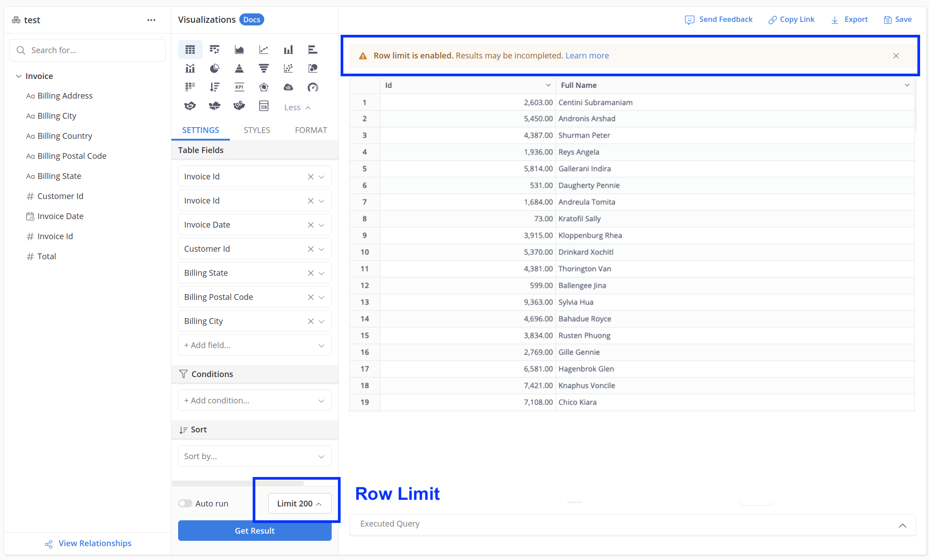The height and width of the screenshot is (560, 929).
Task: Click the cell Kloppenburg Rhea
Action: [590, 236]
